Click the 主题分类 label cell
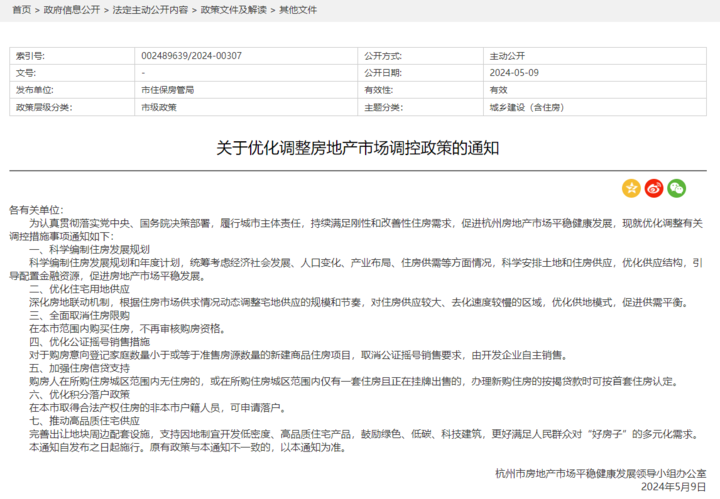The width and height of the screenshot is (720, 499). coord(421,107)
